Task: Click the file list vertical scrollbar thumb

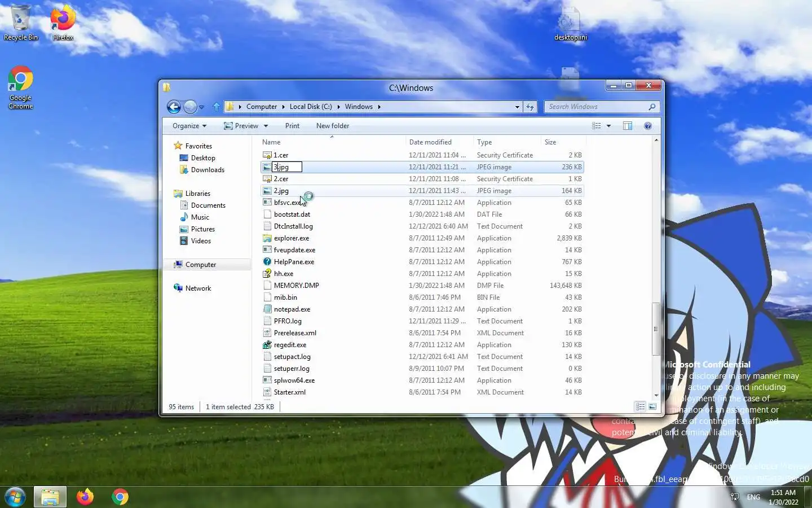Action: pos(656,329)
